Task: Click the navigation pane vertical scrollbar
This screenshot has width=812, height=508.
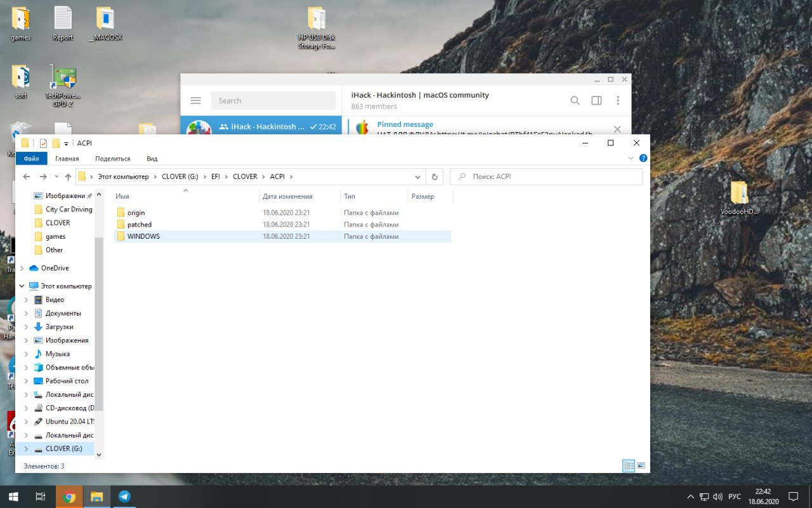Action: point(98,324)
